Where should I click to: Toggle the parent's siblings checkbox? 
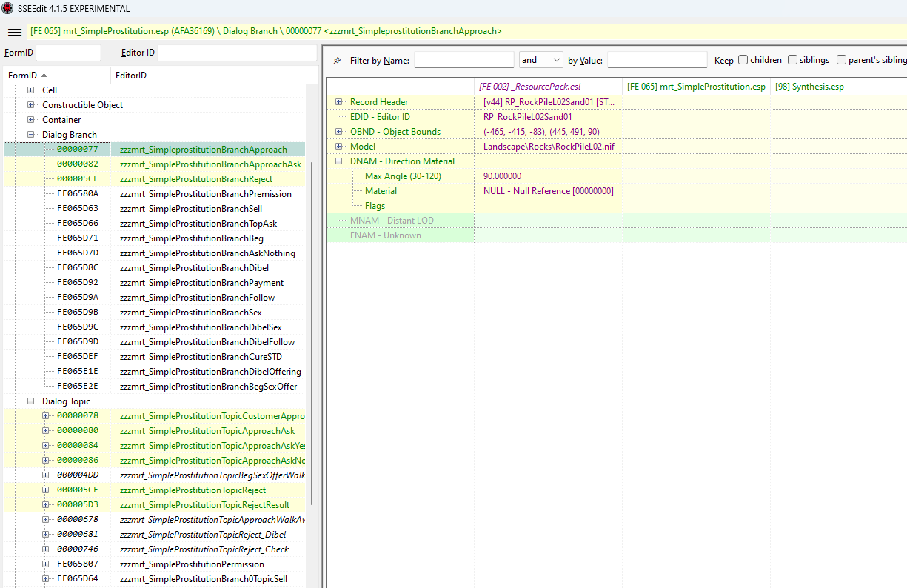click(841, 60)
